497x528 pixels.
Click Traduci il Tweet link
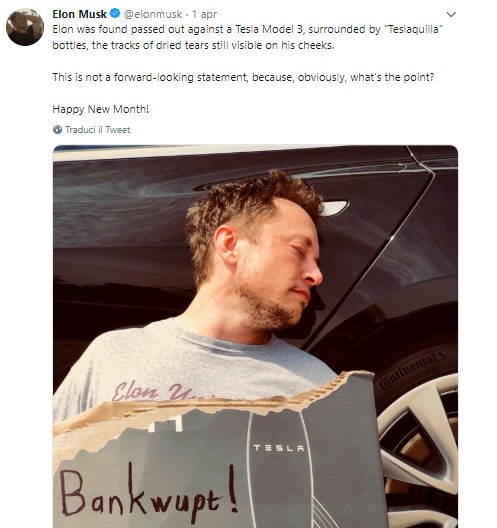[97, 130]
